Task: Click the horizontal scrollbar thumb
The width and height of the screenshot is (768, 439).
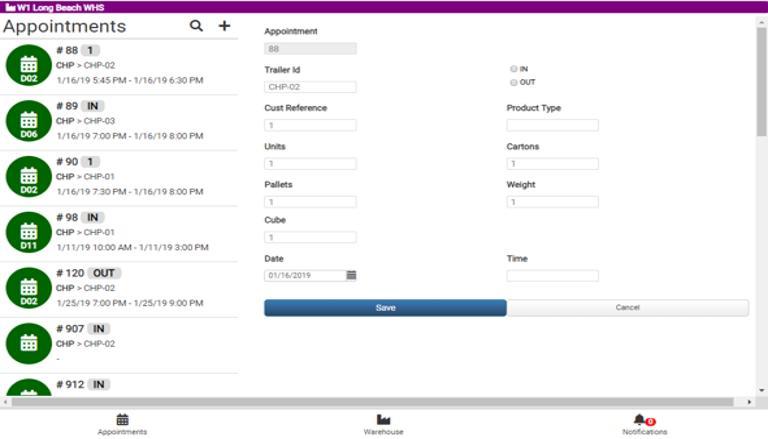Action: tap(372, 402)
